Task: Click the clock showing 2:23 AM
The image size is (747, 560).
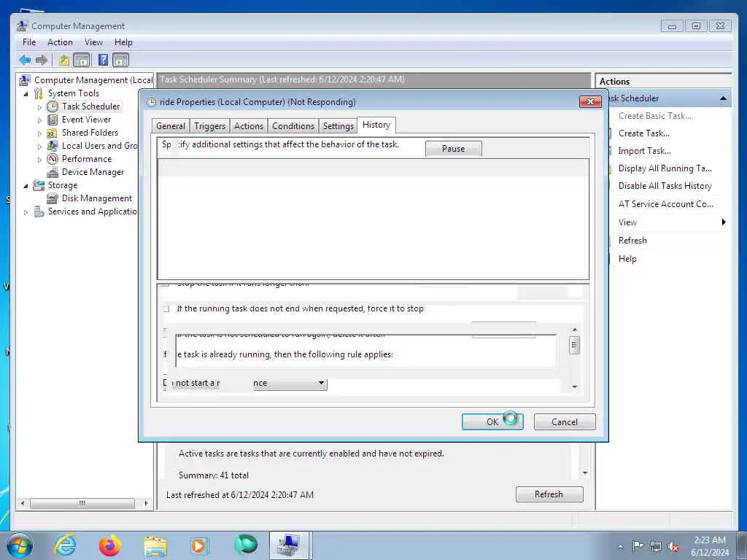Action: pyautogui.click(x=710, y=540)
